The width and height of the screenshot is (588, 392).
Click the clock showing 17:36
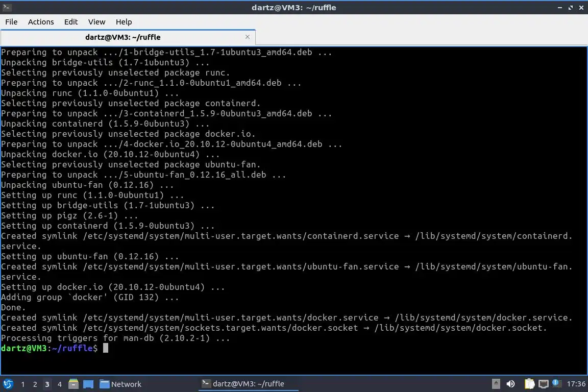pos(576,384)
